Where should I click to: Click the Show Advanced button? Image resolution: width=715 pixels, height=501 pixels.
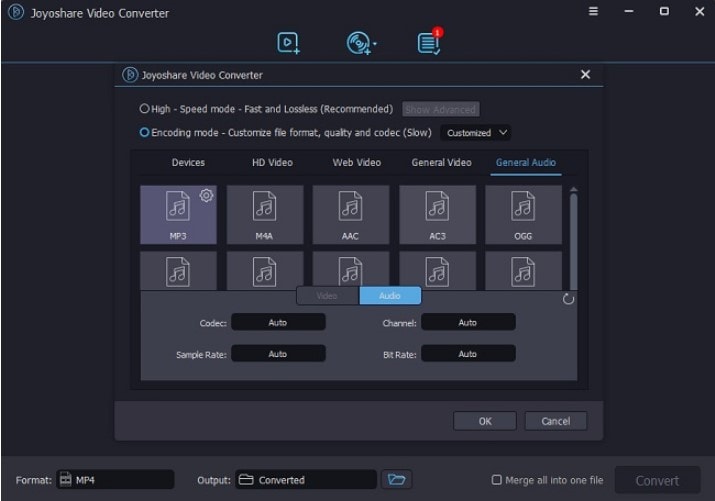(x=440, y=109)
